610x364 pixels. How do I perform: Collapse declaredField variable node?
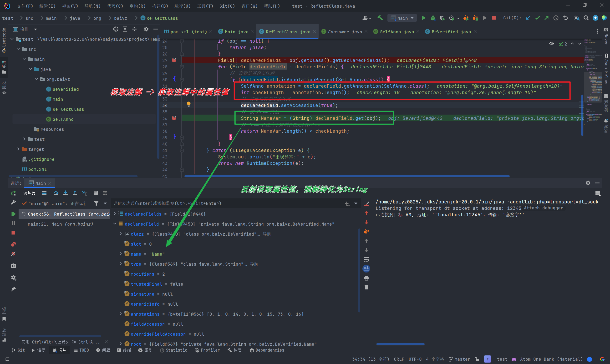point(115,224)
